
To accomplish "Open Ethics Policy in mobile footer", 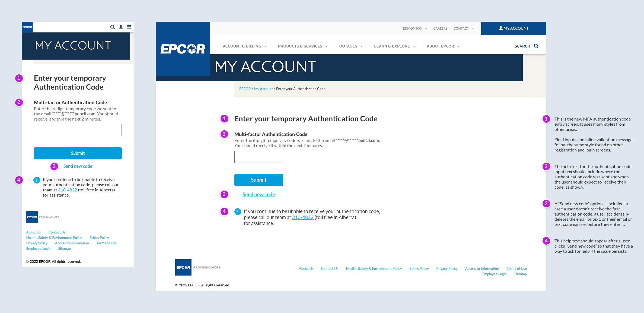I will tap(99, 238).
